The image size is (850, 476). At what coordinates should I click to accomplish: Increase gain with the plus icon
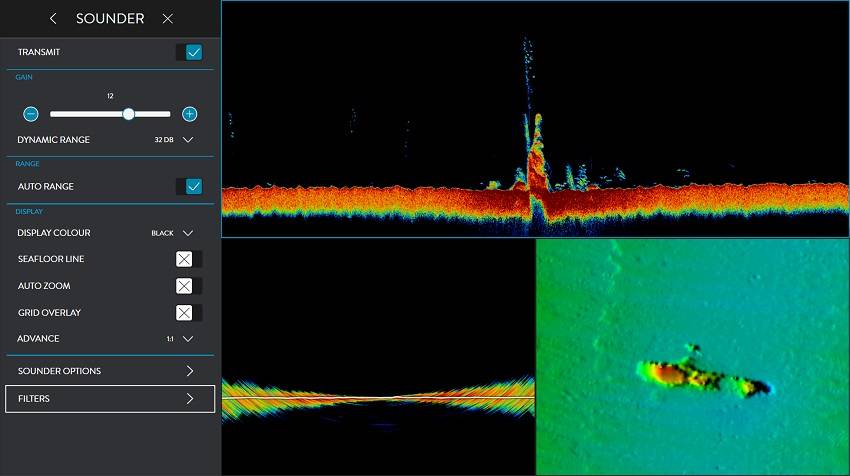189,114
